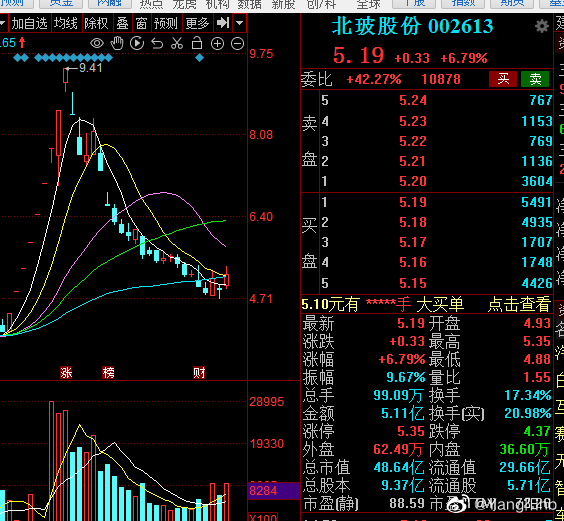Click the highlighted 8284 volume axis label
This screenshot has width=564, height=521.
[x=273, y=490]
